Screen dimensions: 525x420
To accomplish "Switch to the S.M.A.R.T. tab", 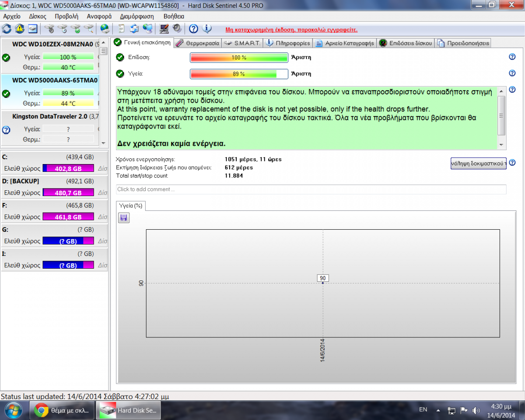I will point(242,43).
